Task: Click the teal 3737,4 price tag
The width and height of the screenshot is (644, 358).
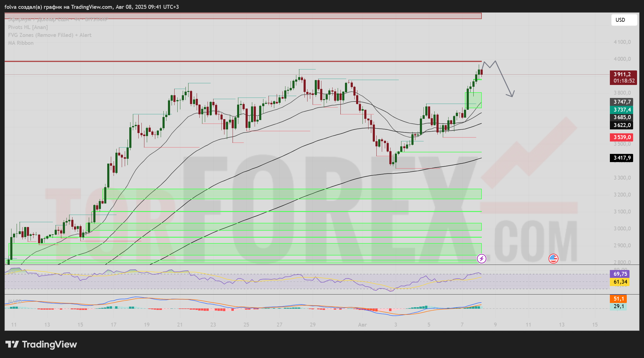Action: tap(622, 110)
